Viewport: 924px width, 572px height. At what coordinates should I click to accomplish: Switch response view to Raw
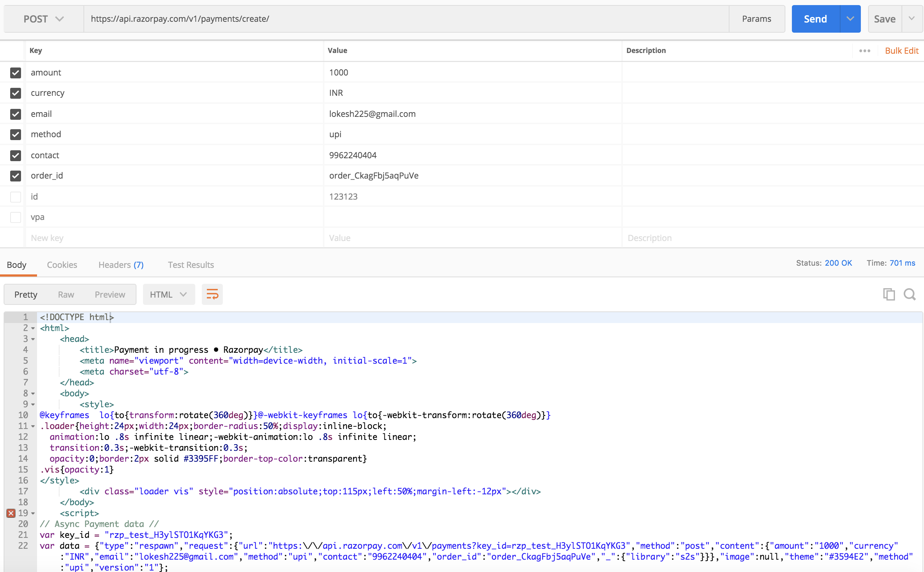tap(65, 294)
